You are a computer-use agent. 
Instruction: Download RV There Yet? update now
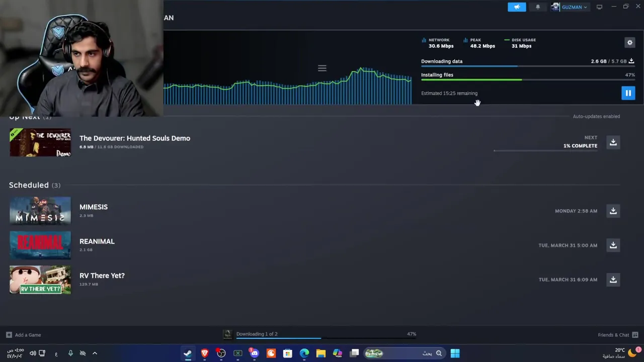point(613,280)
